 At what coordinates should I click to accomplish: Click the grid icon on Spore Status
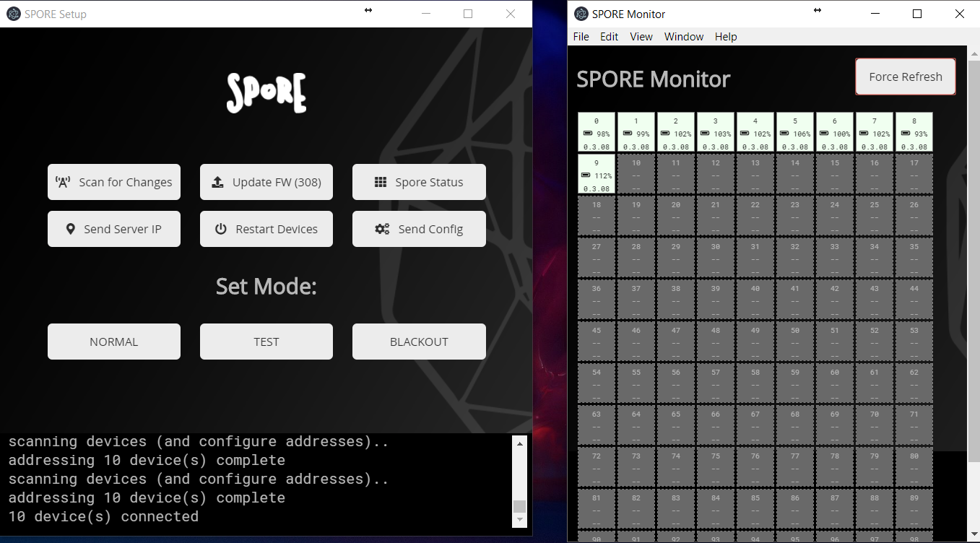381,182
